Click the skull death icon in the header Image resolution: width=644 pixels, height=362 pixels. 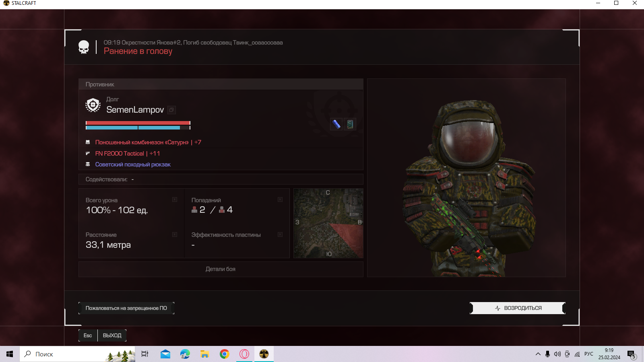[x=84, y=47]
